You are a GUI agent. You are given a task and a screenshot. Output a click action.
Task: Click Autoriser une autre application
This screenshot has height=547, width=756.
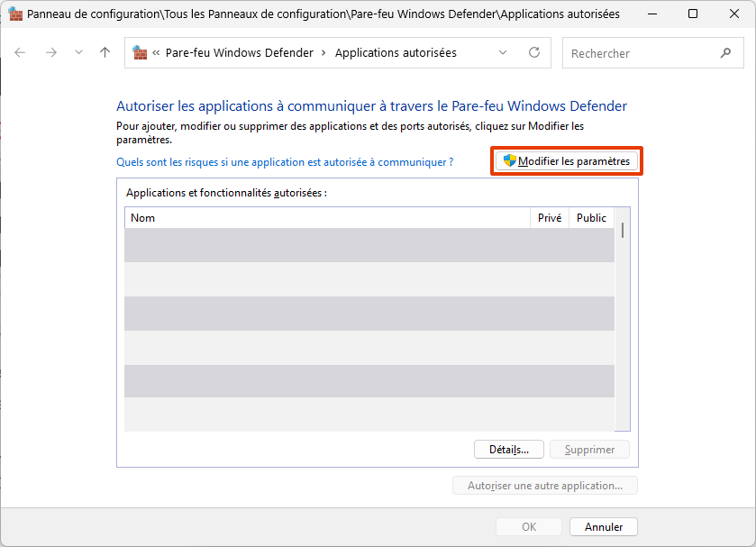point(544,485)
